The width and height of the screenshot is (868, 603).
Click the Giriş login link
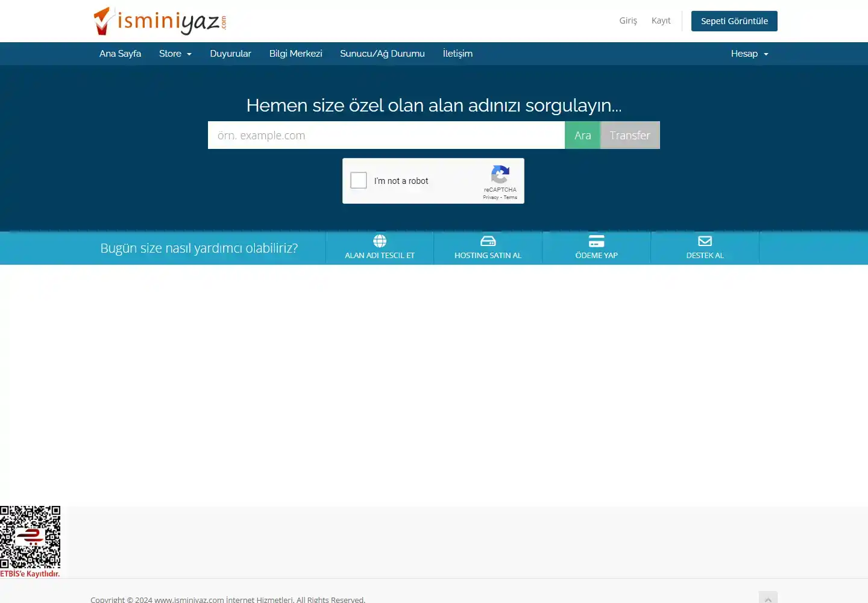coord(628,21)
